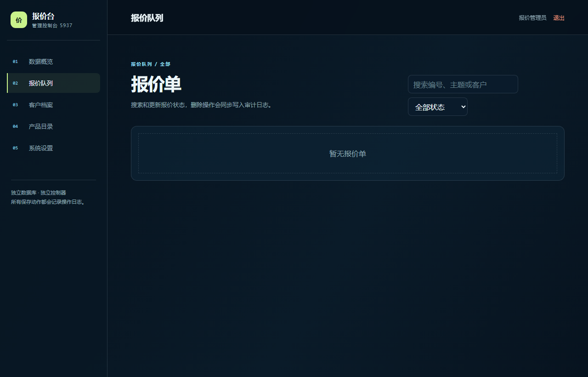Viewport: 588px width, 377px height.
Task: Click 所有保存动作都会记录操作日志 note
Action: (x=48, y=202)
